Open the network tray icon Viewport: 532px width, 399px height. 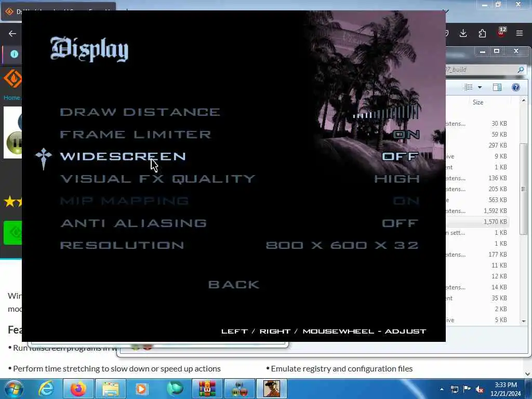[x=454, y=389]
